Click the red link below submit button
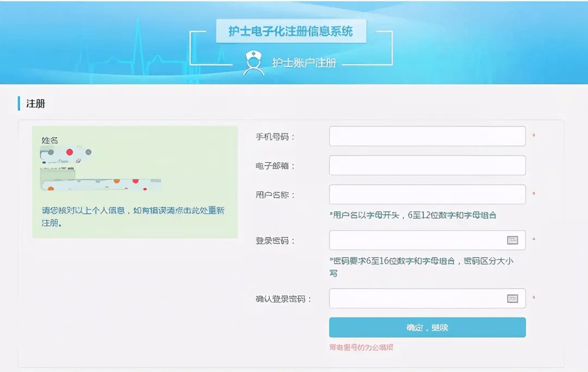The width and height of the screenshot is (588, 372). click(x=361, y=347)
